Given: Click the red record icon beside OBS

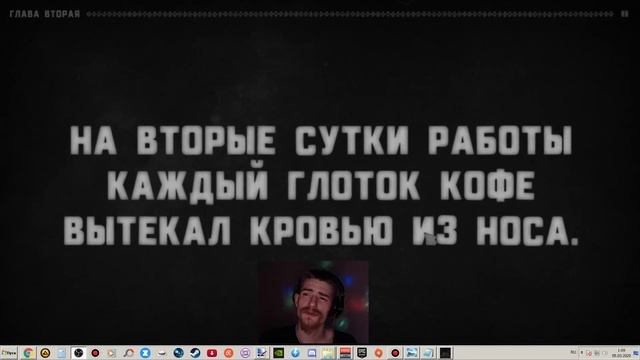Looking at the screenshot, I should point(95,353).
